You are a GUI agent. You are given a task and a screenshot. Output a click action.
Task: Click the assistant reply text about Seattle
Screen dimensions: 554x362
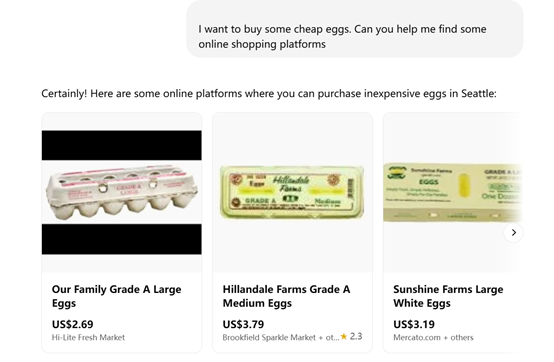click(269, 94)
